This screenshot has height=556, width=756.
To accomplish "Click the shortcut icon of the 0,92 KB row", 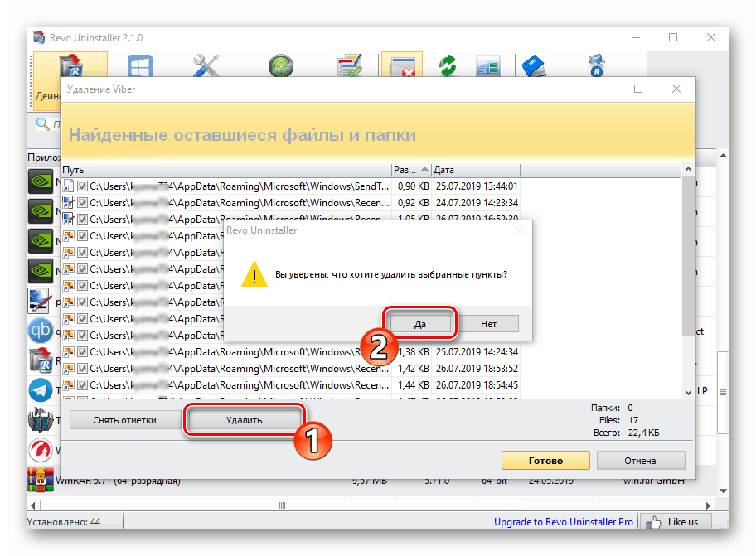I will [69, 203].
